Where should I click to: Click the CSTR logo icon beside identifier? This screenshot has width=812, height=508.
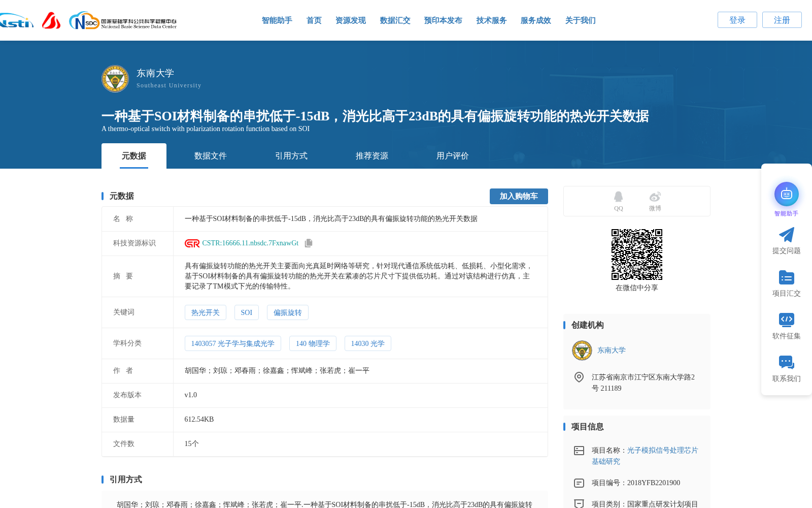pos(192,243)
